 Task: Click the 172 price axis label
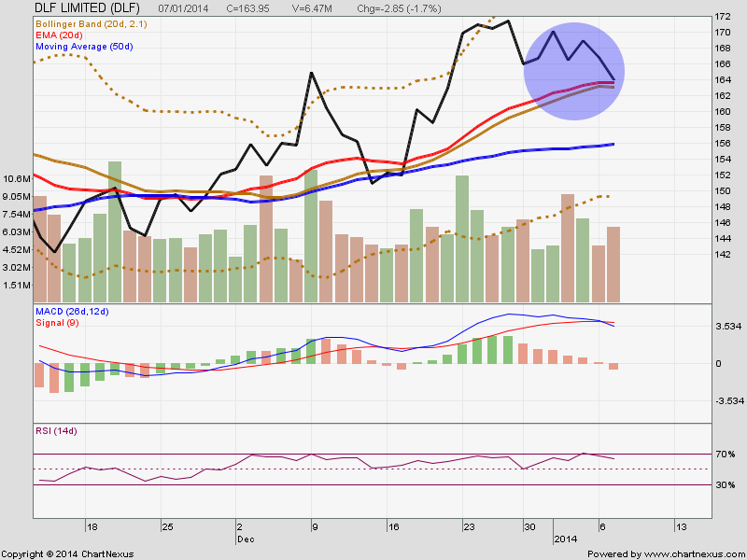(723, 17)
